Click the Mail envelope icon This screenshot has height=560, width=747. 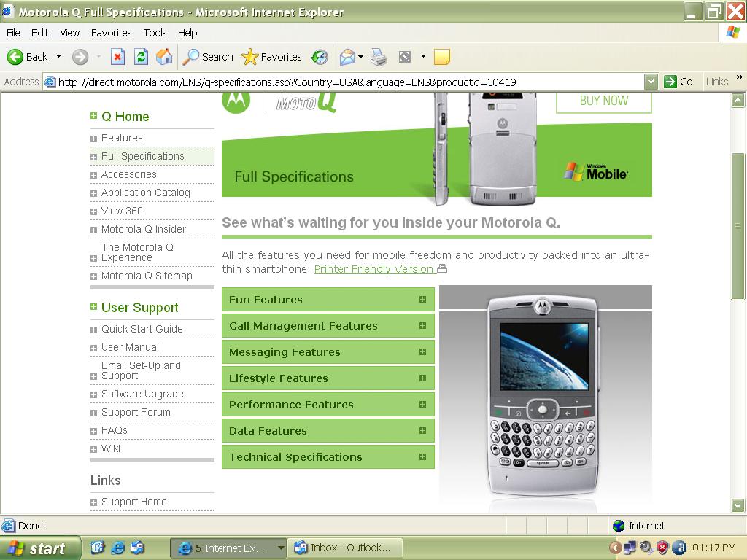[x=347, y=57]
